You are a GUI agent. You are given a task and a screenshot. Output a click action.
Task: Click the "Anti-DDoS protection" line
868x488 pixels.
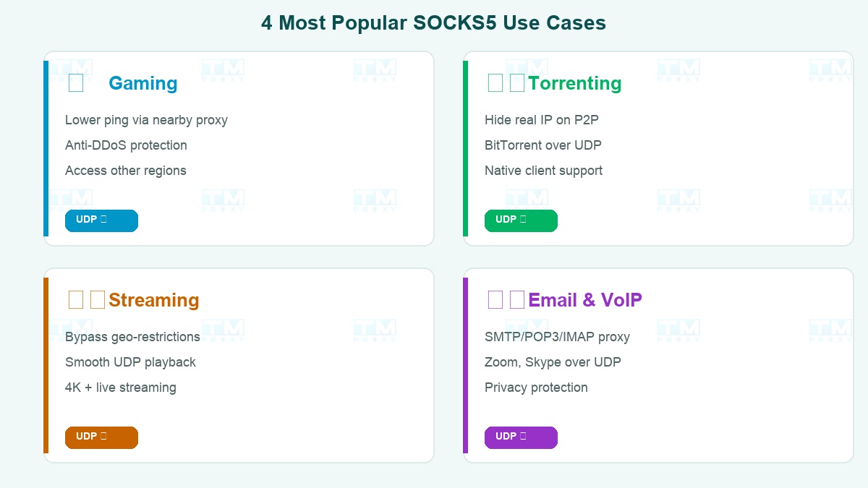pos(126,145)
